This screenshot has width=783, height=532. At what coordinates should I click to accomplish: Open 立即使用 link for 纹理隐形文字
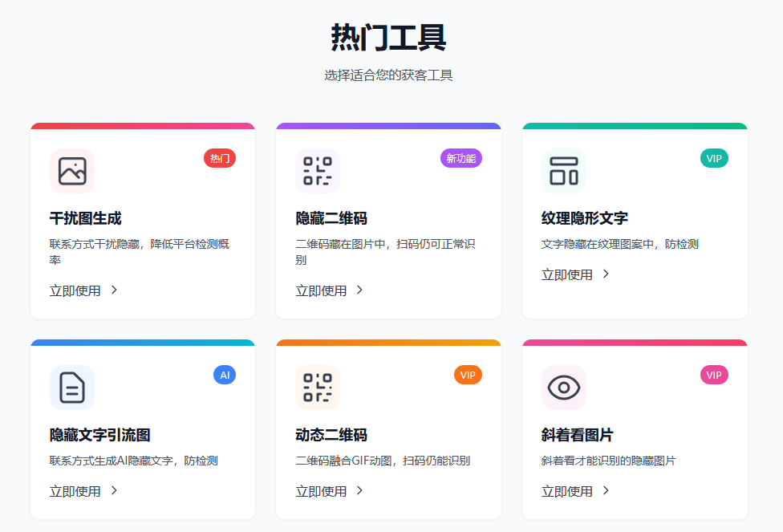coord(575,274)
